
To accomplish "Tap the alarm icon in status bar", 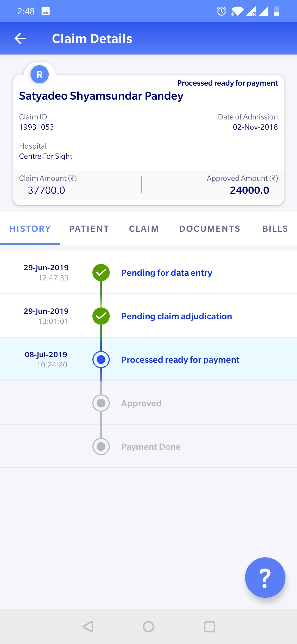I will pyautogui.click(x=221, y=11).
